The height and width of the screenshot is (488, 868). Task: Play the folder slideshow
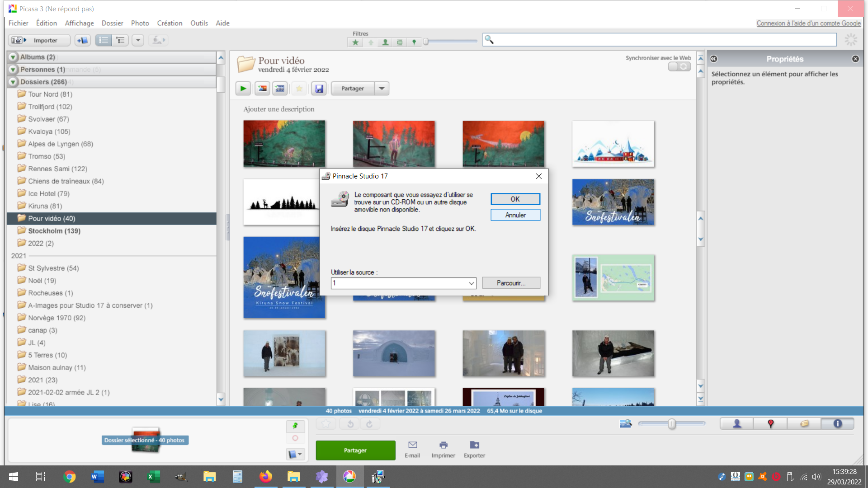coord(243,89)
